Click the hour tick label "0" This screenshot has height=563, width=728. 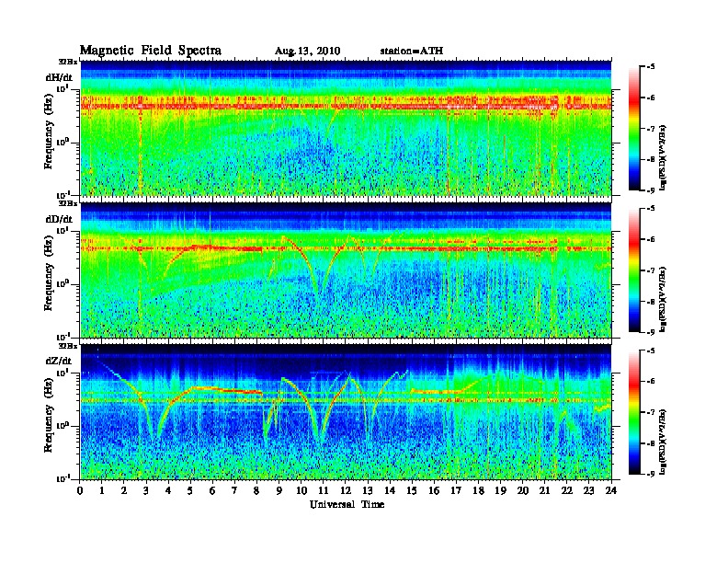click(80, 490)
